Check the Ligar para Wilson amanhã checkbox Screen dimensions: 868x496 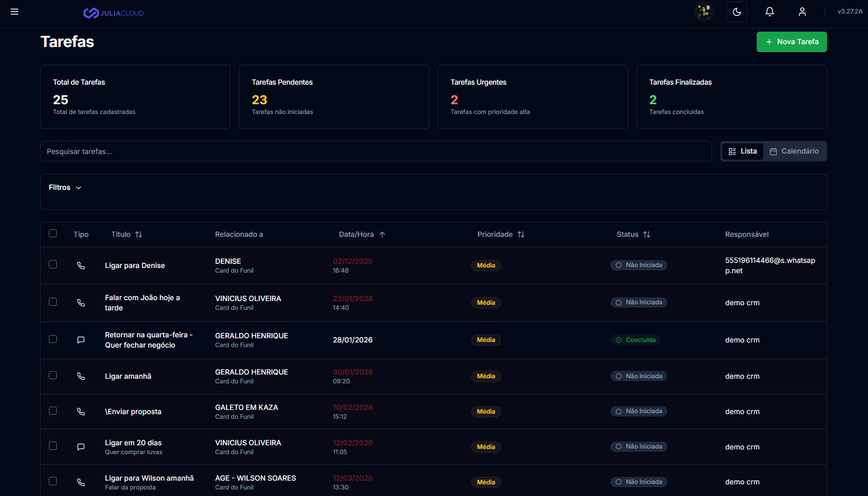coord(53,481)
